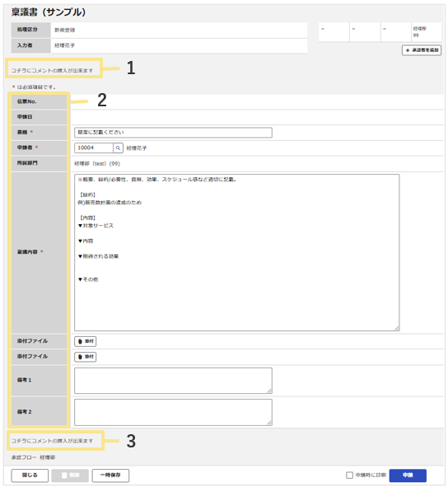Grab the resize handle of 稟議内容 textarea
The height and width of the screenshot is (487, 448).
[x=397, y=329]
